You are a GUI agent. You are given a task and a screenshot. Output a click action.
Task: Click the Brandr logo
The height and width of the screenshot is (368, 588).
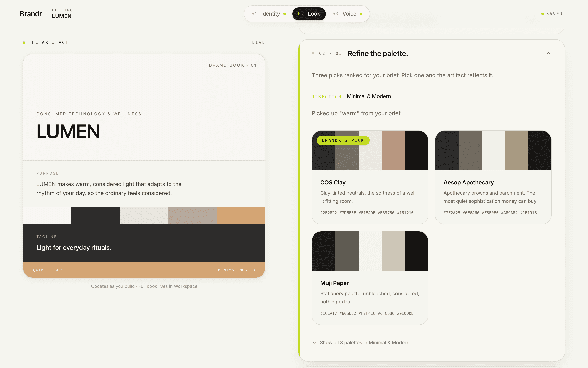tap(31, 14)
